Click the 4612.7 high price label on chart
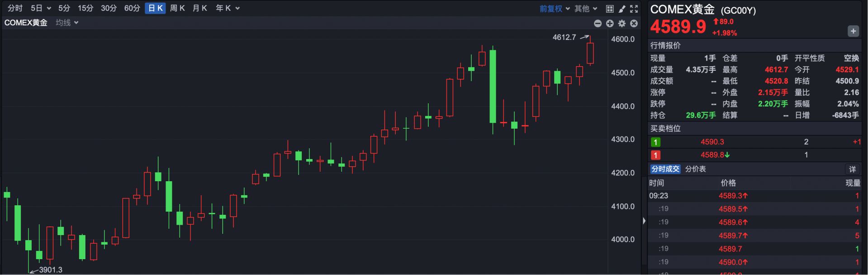 pos(564,37)
